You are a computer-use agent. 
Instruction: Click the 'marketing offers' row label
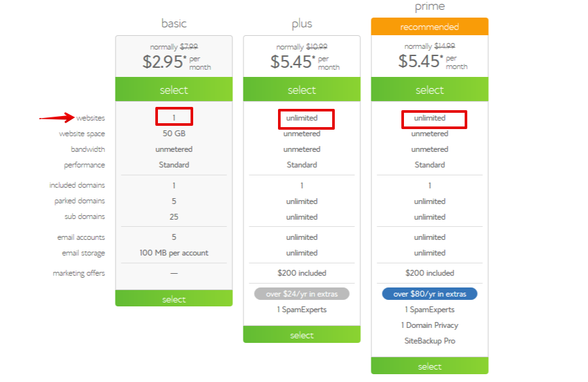(80, 272)
